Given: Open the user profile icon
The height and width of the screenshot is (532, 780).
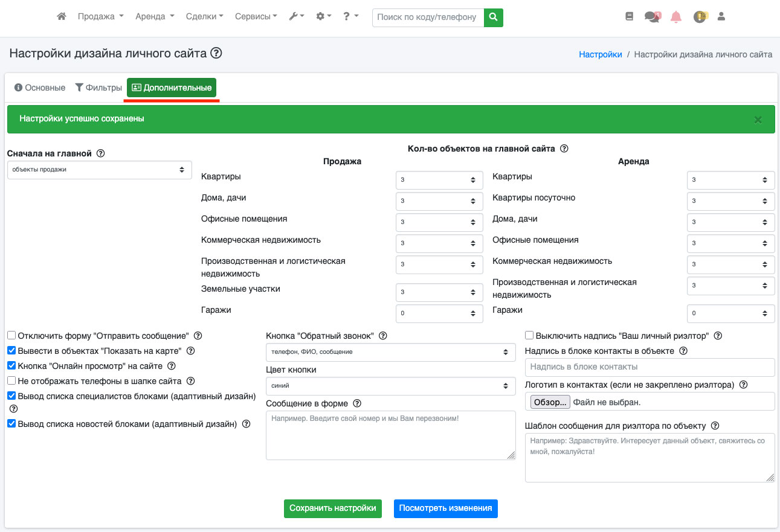Looking at the screenshot, I should click(721, 17).
